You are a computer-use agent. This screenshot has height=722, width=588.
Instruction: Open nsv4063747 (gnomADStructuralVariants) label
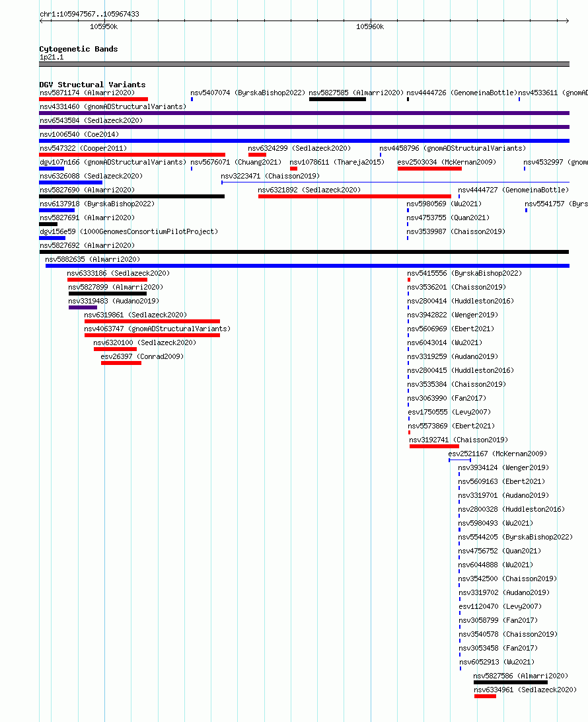click(x=157, y=329)
